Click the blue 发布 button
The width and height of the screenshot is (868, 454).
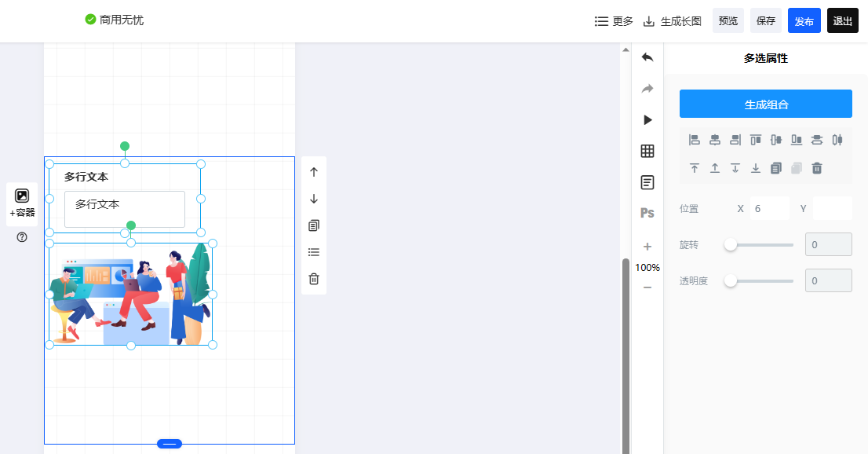pos(804,20)
